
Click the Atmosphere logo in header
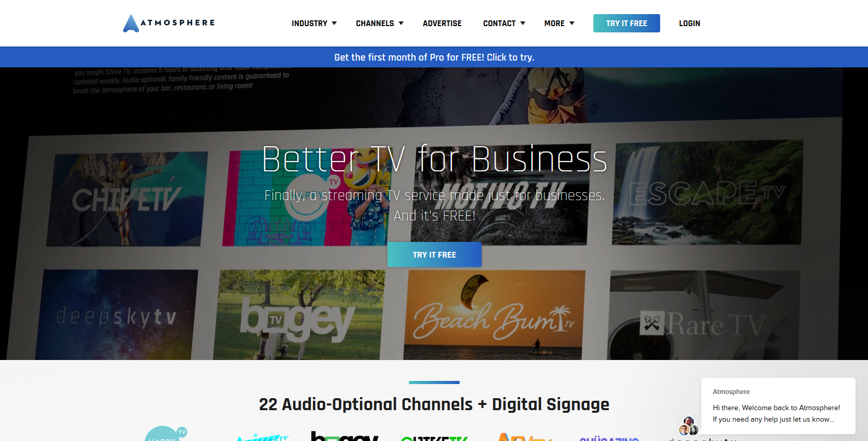(x=169, y=23)
